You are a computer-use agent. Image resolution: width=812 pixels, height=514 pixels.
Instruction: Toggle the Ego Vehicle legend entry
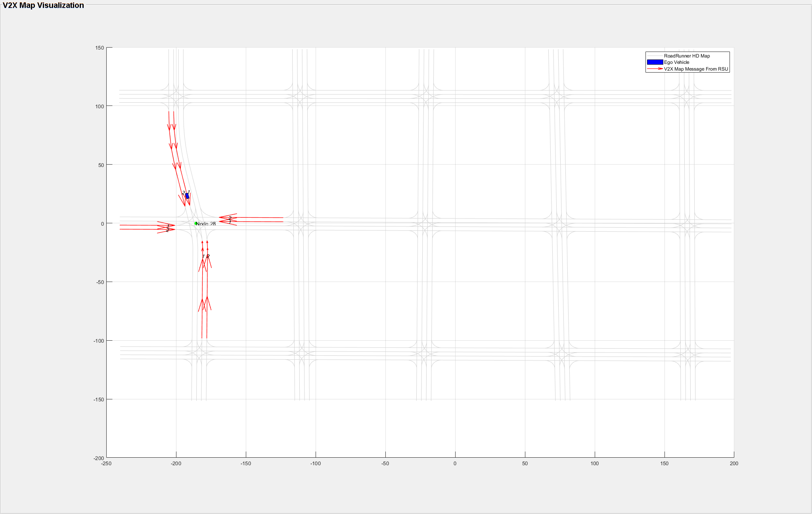pos(676,62)
